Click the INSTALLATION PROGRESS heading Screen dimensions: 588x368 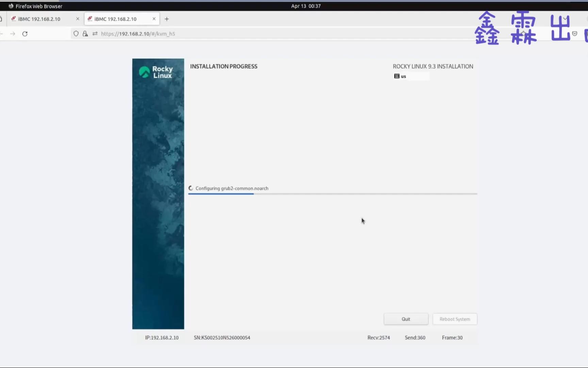[224, 66]
